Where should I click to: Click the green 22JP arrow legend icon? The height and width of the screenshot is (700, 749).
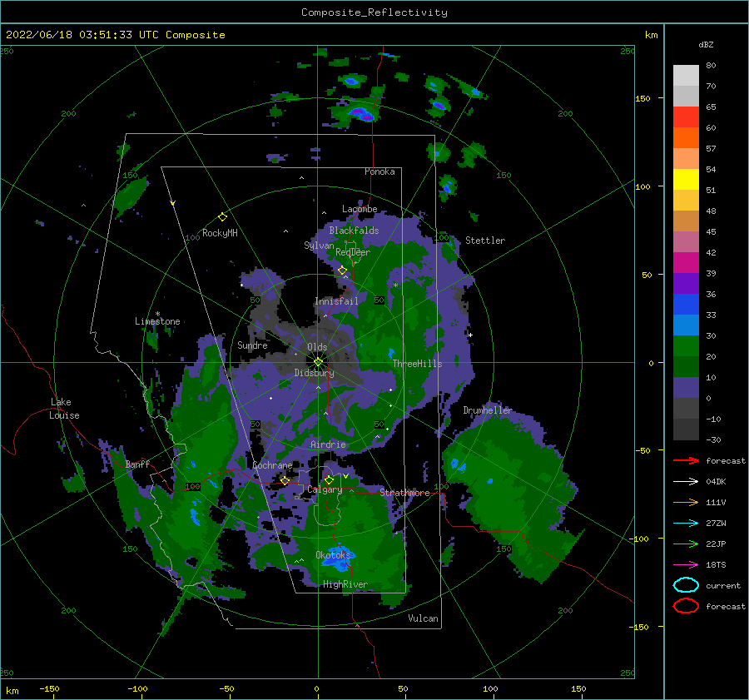[x=686, y=544]
